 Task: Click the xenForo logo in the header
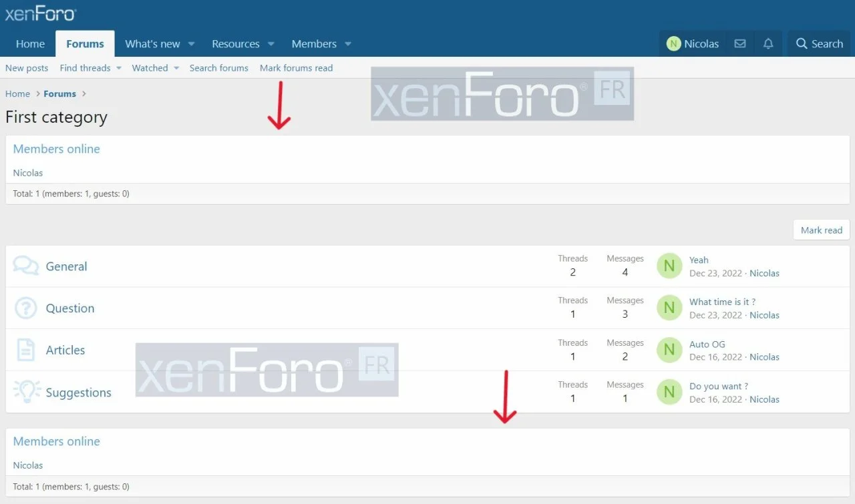coord(41,13)
